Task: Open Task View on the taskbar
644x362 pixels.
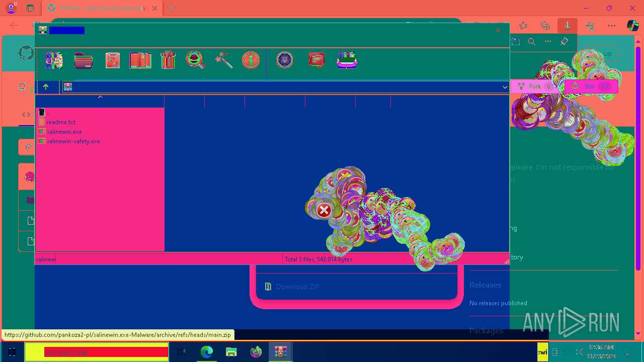Action: click(182, 352)
